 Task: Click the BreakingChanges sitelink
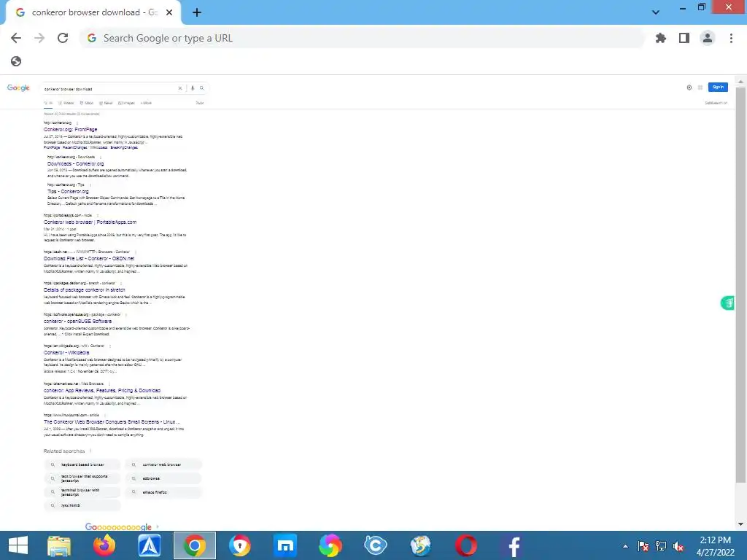[x=124, y=147]
